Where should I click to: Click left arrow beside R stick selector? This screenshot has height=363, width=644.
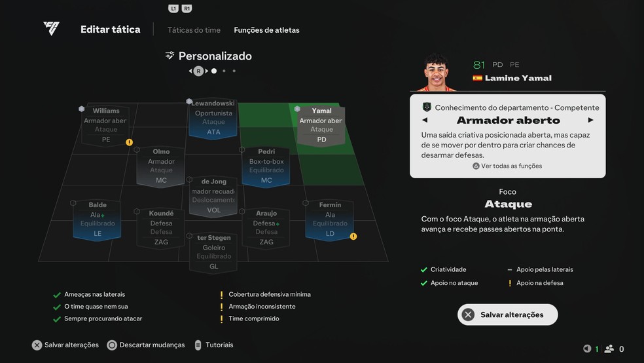[x=190, y=71]
